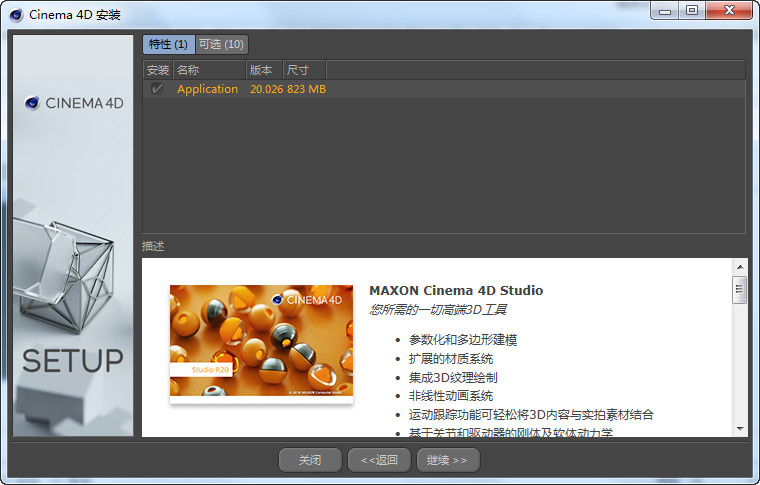Click the 安装 column header
760x485 pixels.
pos(158,70)
